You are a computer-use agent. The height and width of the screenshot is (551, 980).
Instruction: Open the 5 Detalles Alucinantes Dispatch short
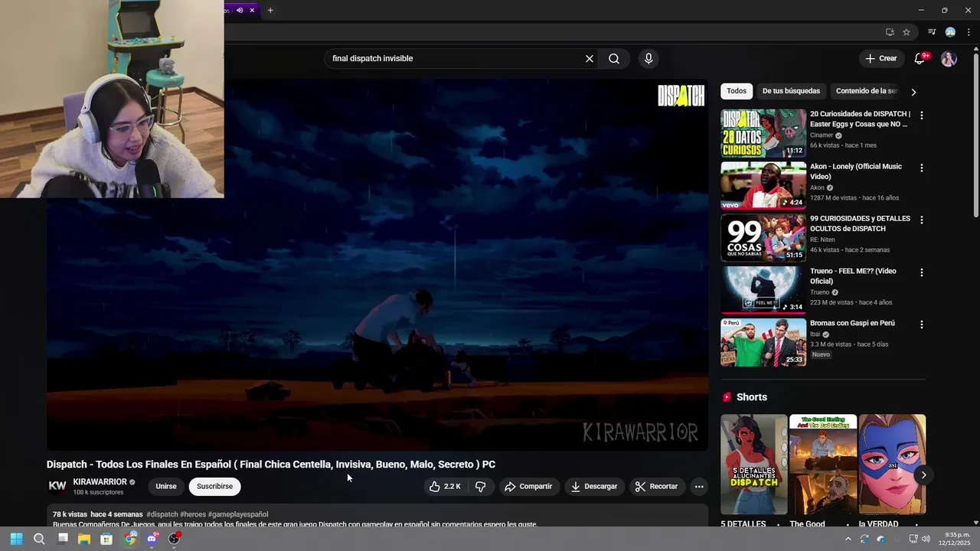753,465
